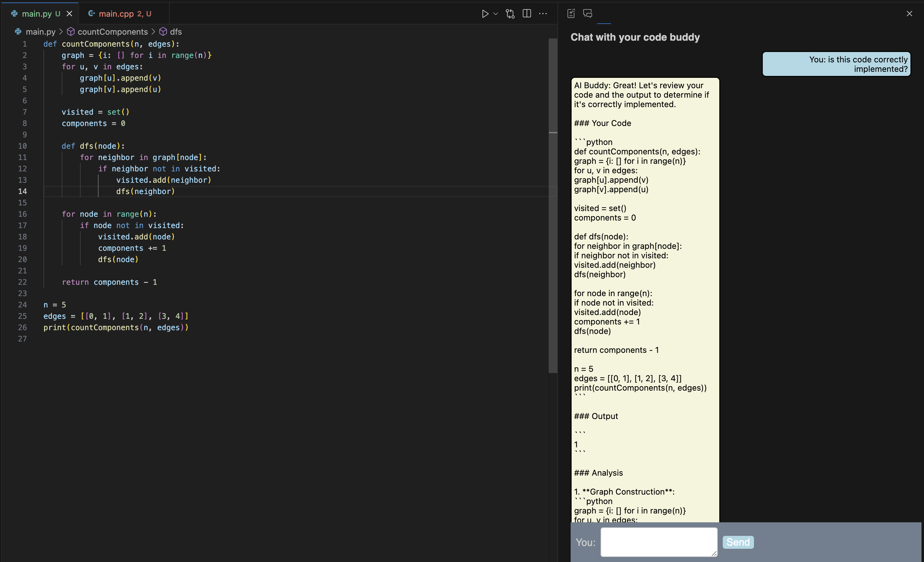This screenshot has width=924, height=562.
Task: Click the open changes compare icon
Action: coord(510,14)
